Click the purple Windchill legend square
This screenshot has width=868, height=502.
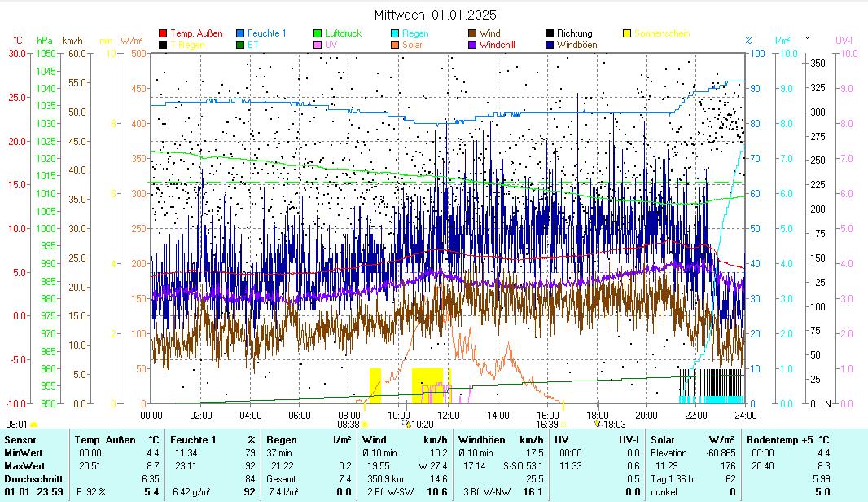tap(472, 45)
